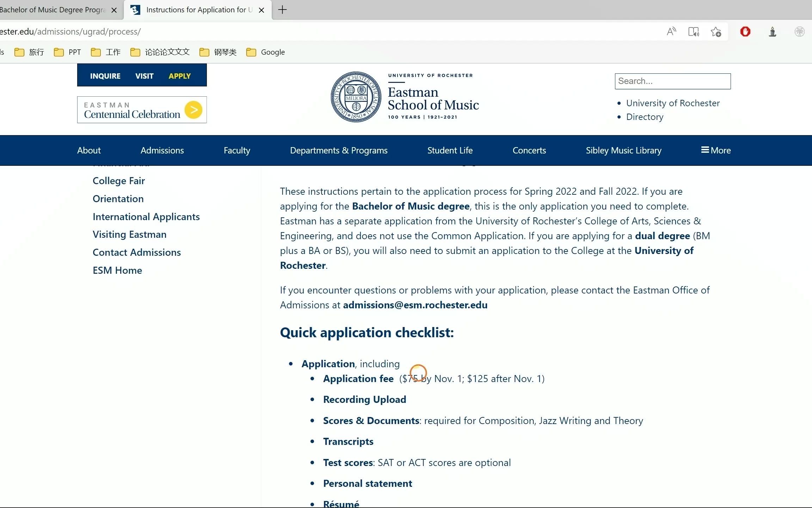Open the Directory link

point(645,117)
